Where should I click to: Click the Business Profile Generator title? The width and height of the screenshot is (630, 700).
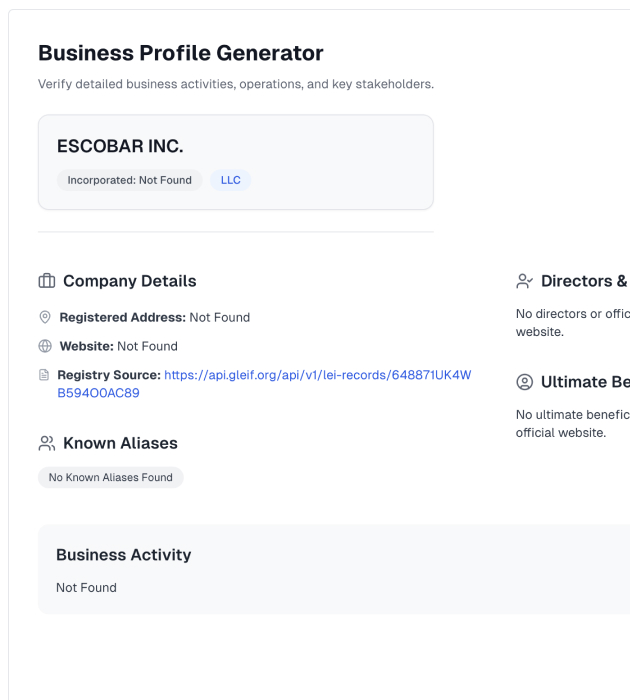point(180,53)
